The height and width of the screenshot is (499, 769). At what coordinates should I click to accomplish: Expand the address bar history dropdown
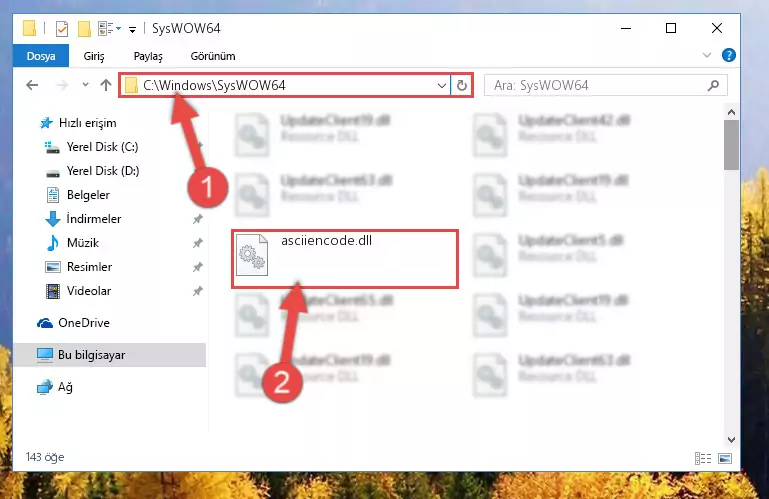[x=442, y=85]
